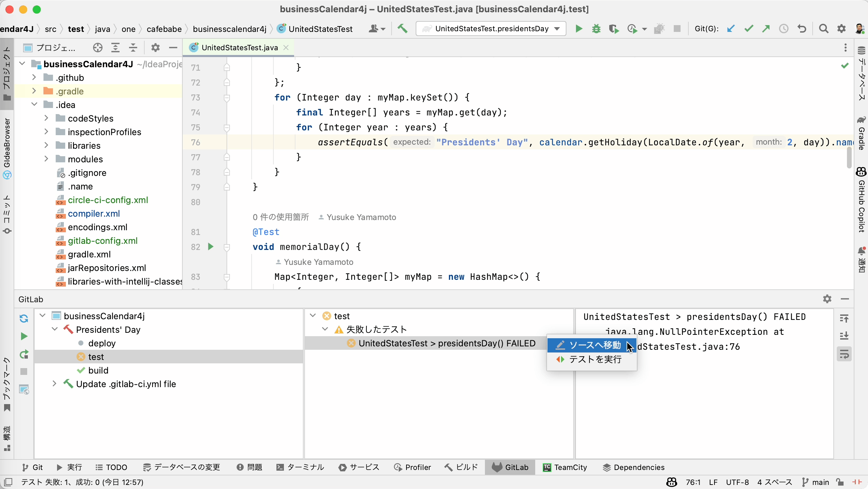The height and width of the screenshot is (489, 868).
Task: Rollback changes with undo icon
Action: point(802,29)
